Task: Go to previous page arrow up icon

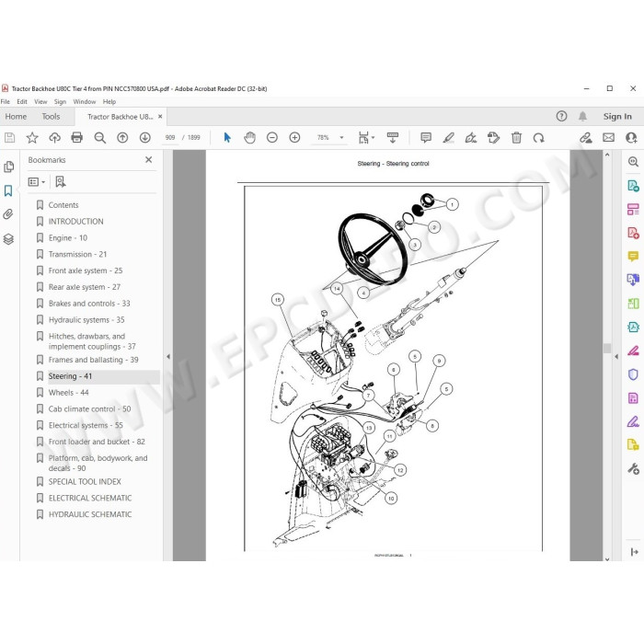Action: [x=122, y=138]
